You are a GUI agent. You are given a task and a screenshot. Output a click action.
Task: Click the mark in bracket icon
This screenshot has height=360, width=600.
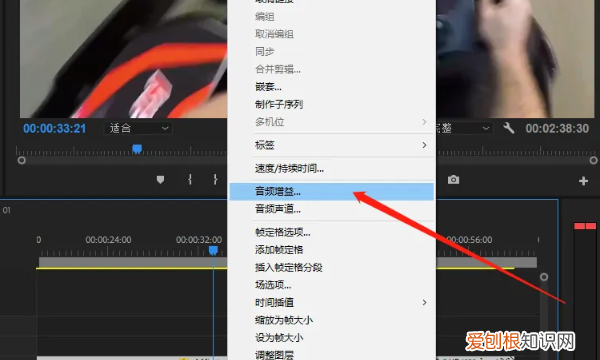coord(190,179)
